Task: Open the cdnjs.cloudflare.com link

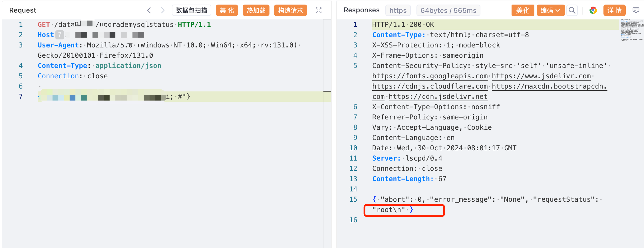Action: 430,86
